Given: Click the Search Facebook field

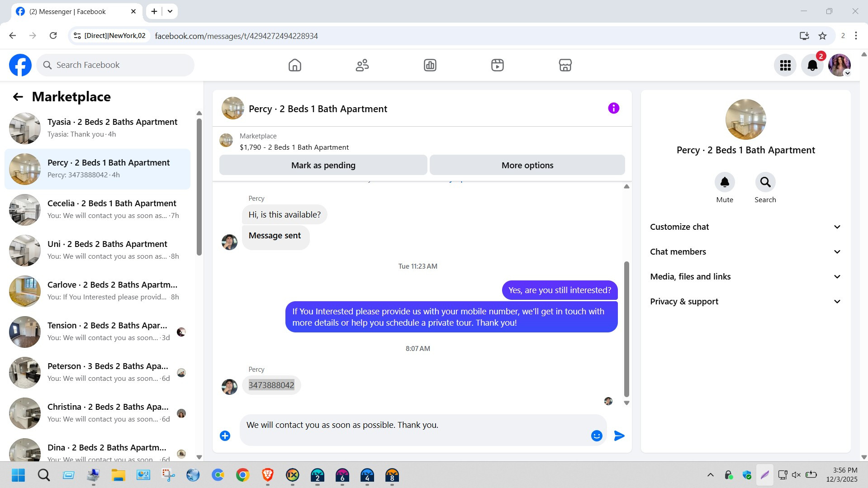Looking at the screenshot, I should [x=115, y=65].
